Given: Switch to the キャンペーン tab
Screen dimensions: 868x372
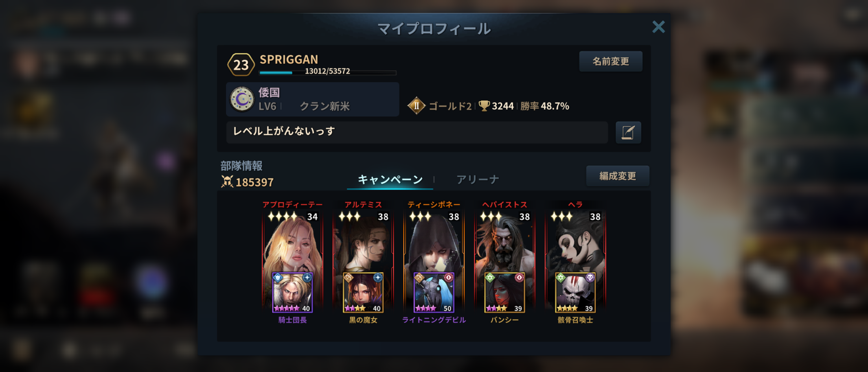Looking at the screenshot, I should click(390, 179).
